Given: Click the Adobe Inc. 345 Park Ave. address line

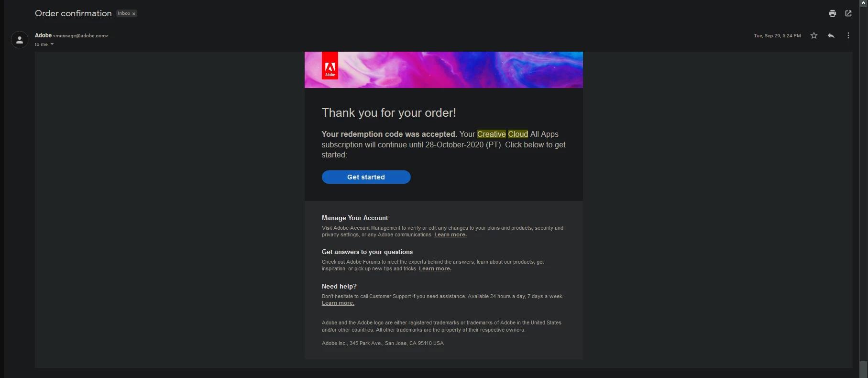Looking at the screenshot, I should click(383, 344).
